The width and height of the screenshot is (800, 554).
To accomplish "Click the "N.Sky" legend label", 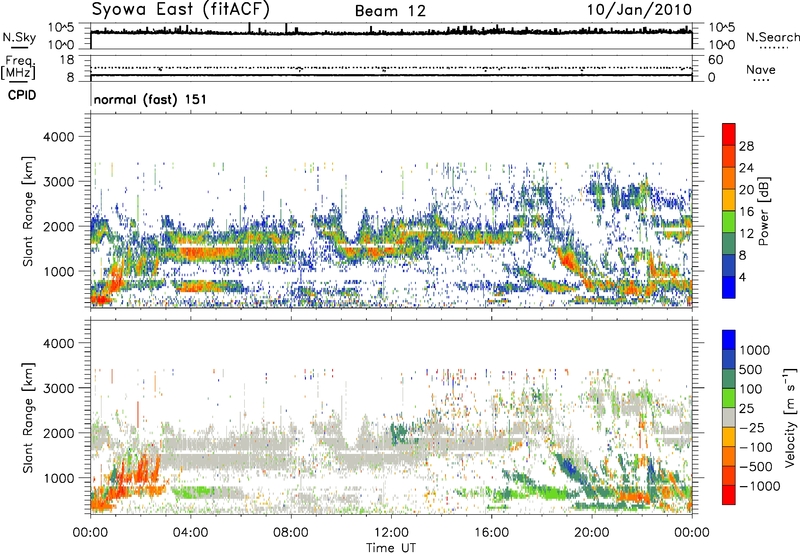I will (x=19, y=37).
